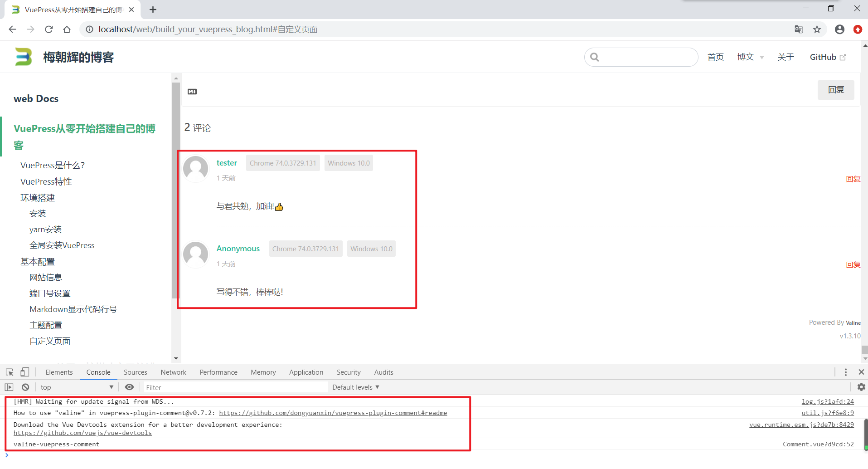Click the tester username link
Viewport: 868px width, 469px height.
pyautogui.click(x=227, y=163)
